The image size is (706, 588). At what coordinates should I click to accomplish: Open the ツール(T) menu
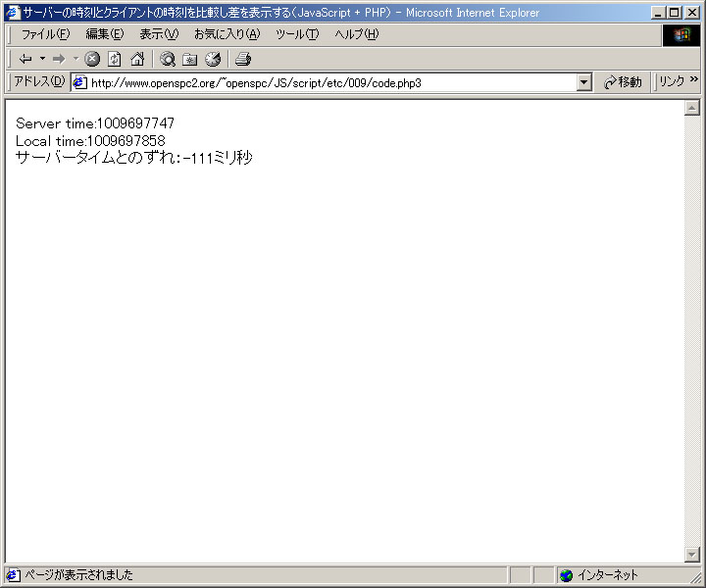tap(297, 34)
